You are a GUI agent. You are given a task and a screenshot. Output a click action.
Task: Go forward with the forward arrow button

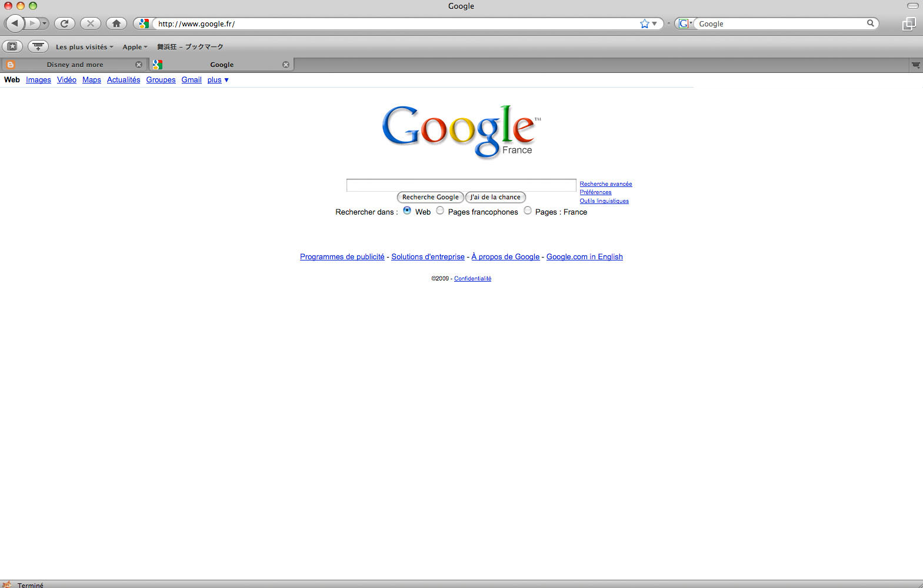pos(32,24)
